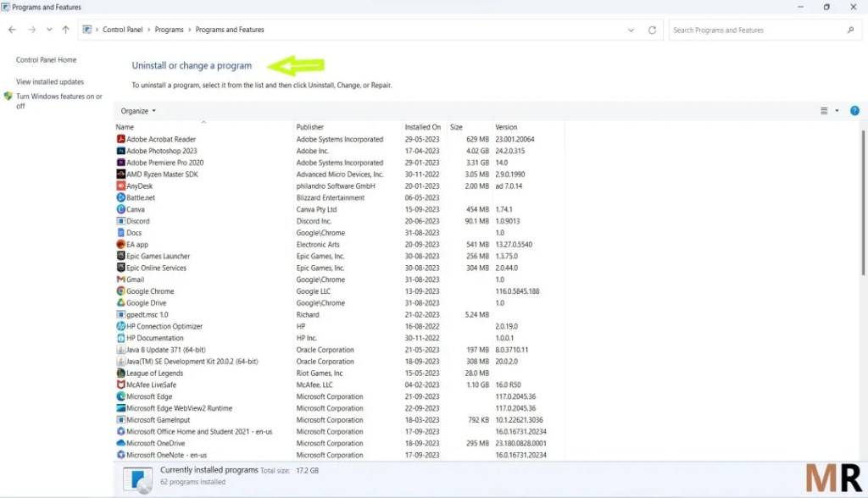Click the Riot Games, Inc publisher cell
Viewport: 868px width, 498px height.
(320, 373)
